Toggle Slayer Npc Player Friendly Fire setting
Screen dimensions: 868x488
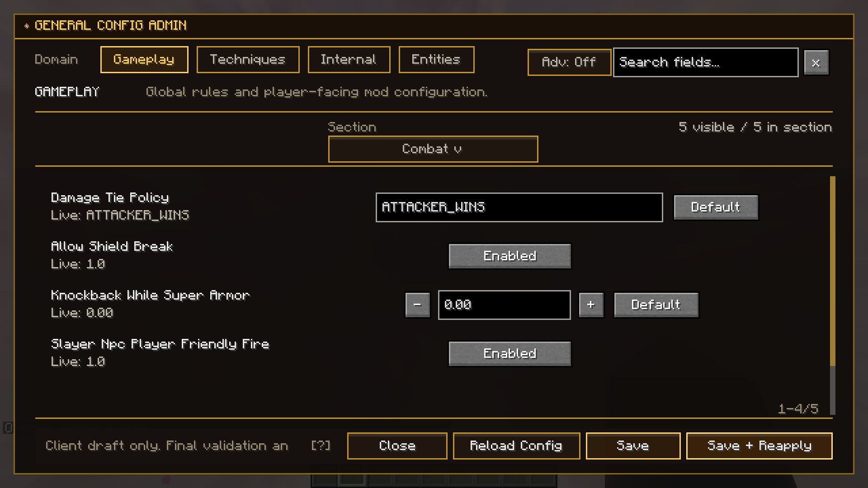coord(509,354)
